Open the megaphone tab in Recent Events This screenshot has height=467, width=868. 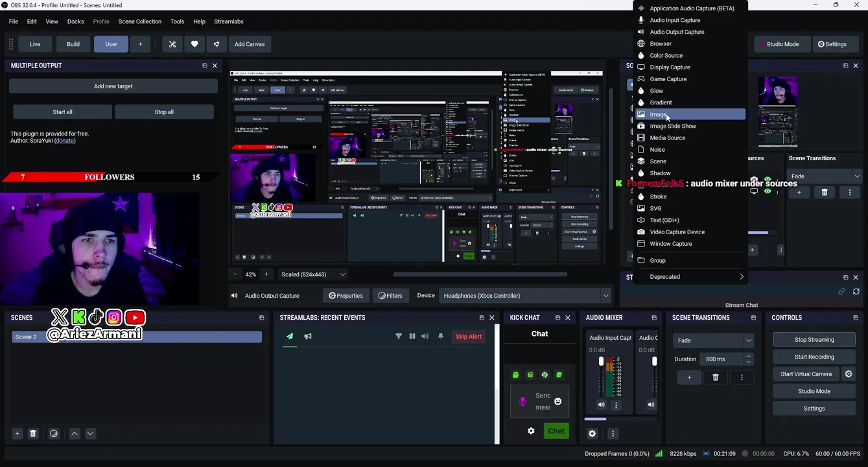308,336
